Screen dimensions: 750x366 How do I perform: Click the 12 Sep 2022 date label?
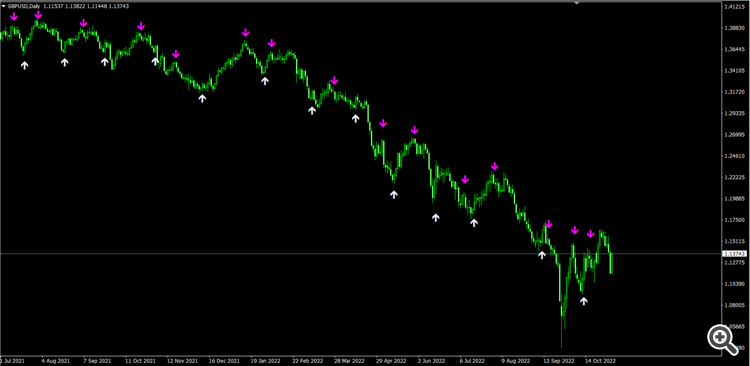[x=559, y=361]
